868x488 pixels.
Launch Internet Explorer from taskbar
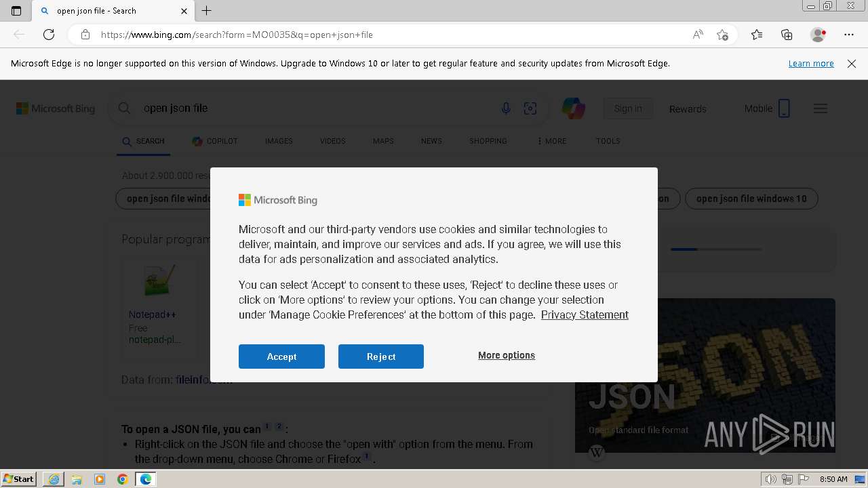tap(54, 479)
